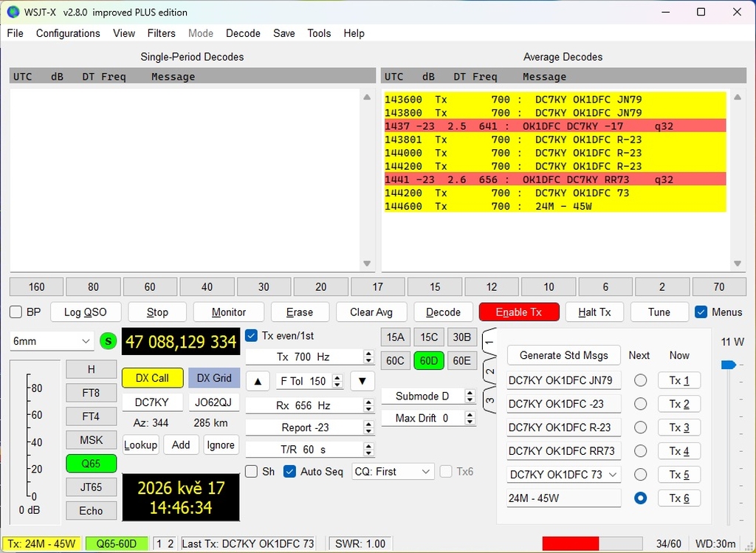Toggle Tx even/1st checkbox
Viewport: 756px width, 553px height.
point(251,335)
